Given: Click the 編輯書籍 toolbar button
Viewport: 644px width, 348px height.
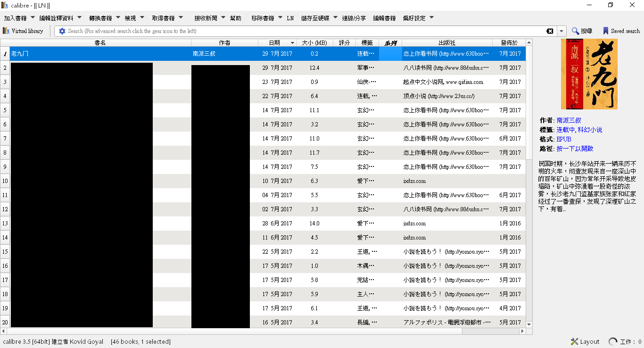Looking at the screenshot, I should click(x=384, y=18).
